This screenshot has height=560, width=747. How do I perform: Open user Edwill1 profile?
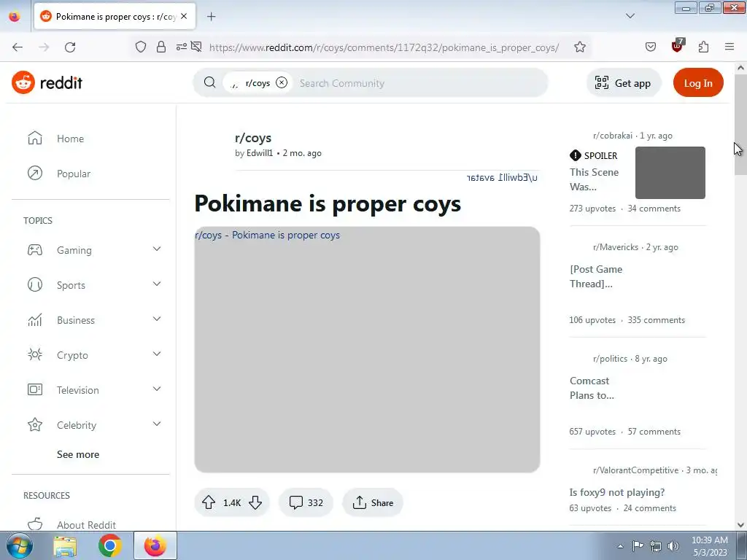[x=260, y=153]
